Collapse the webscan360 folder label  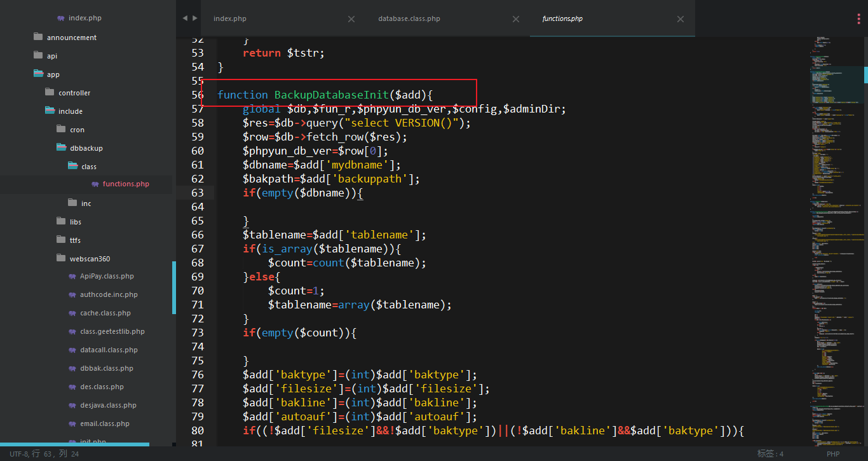(90, 259)
